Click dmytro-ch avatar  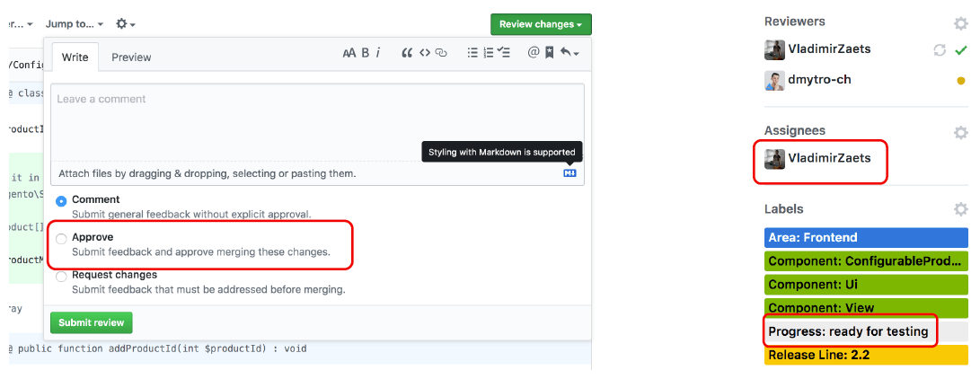[x=774, y=81]
